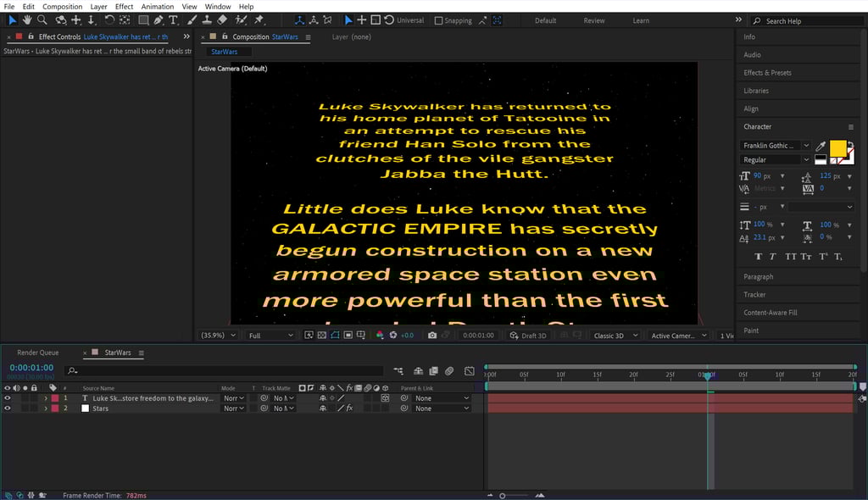This screenshot has width=868, height=500.
Task: Select the Eraser tool
Action: click(x=222, y=20)
